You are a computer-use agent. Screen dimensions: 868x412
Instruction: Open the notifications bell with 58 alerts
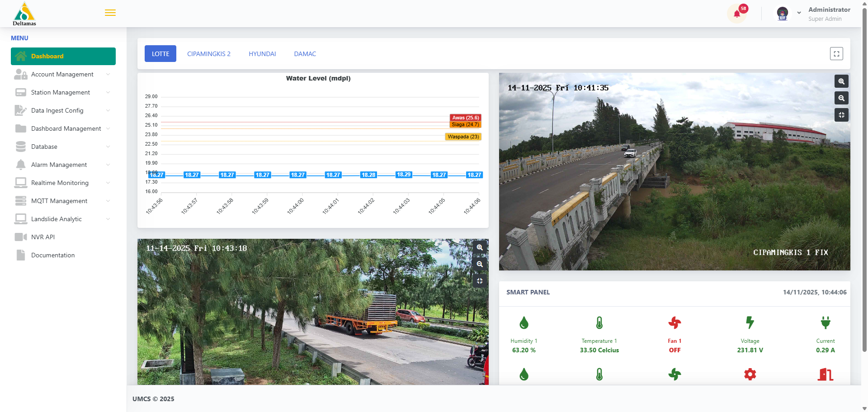point(736,13)
